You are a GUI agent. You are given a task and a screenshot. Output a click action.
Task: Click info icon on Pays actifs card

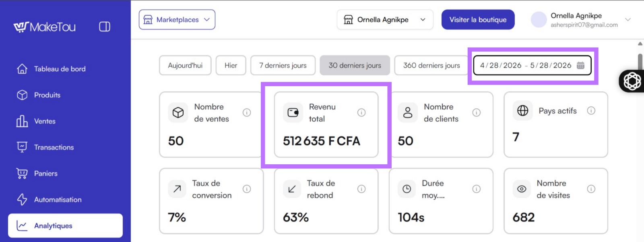(591, 111)
